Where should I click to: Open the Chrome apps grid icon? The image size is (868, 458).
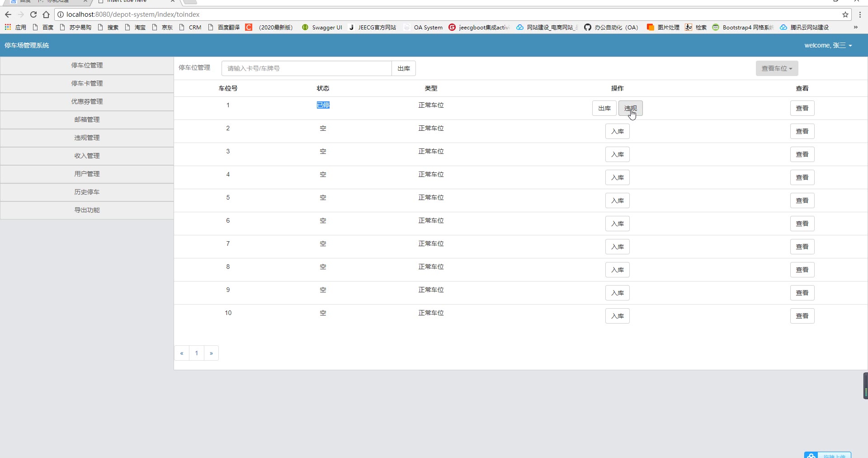(8, 27)
